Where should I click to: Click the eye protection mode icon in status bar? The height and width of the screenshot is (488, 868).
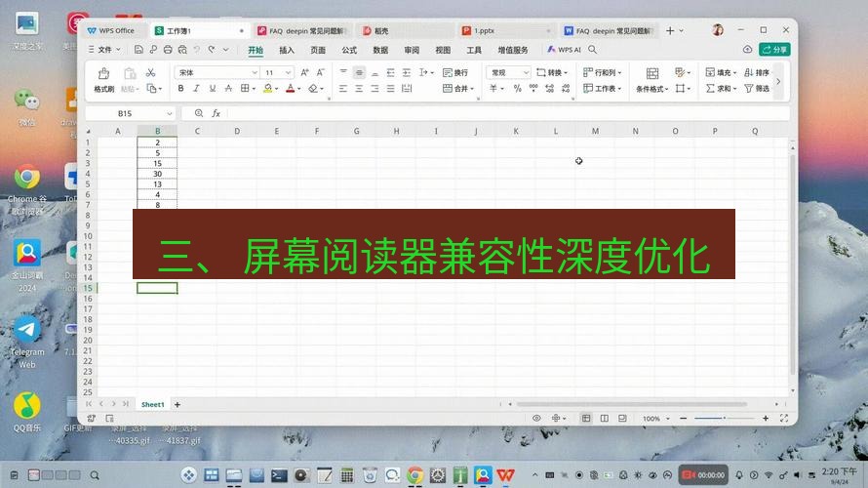tap(536, 418)
